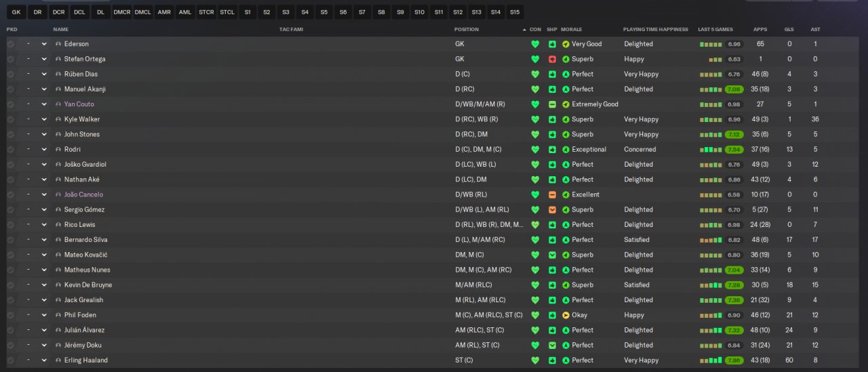View Erling Haaland's last five games form bars
Screen dimensions: 868x372
(x=711, y=360)
